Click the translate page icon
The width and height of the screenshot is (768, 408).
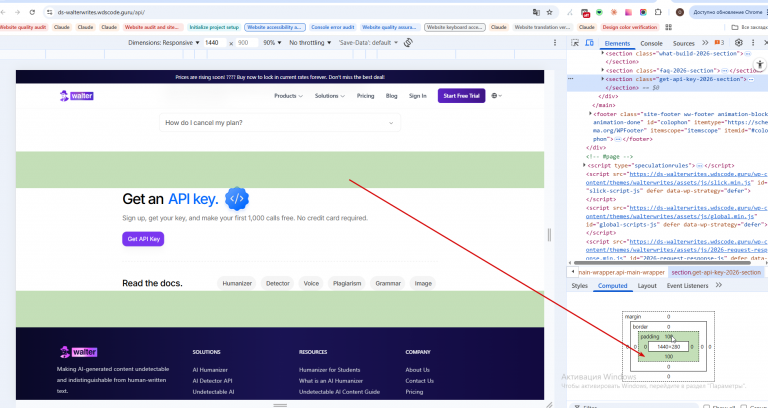point(536,12)
